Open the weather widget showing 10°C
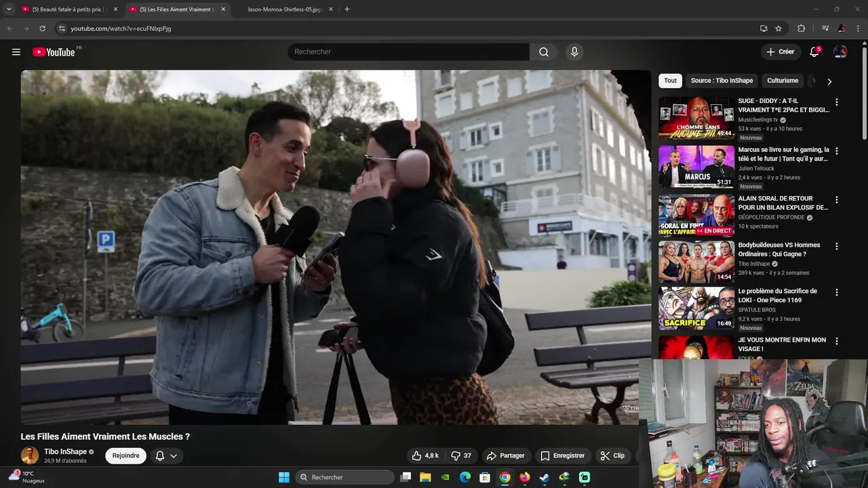868x488 pixels. pos(27,477)
